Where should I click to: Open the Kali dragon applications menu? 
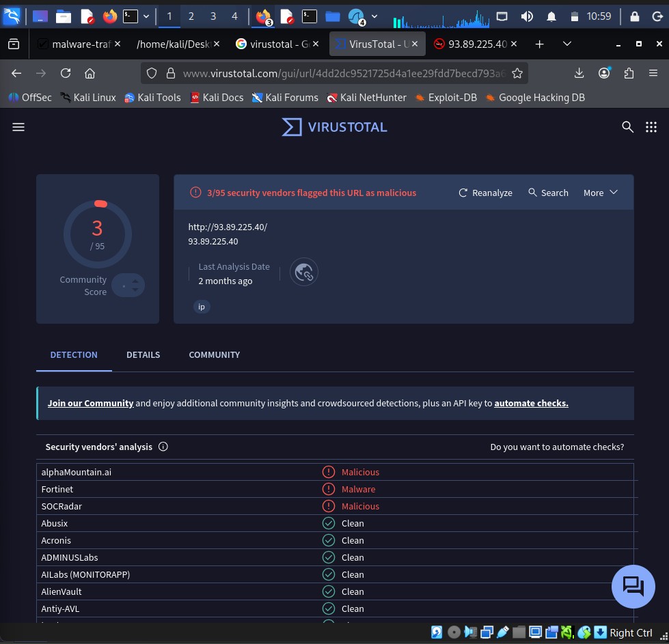[12, 16]
